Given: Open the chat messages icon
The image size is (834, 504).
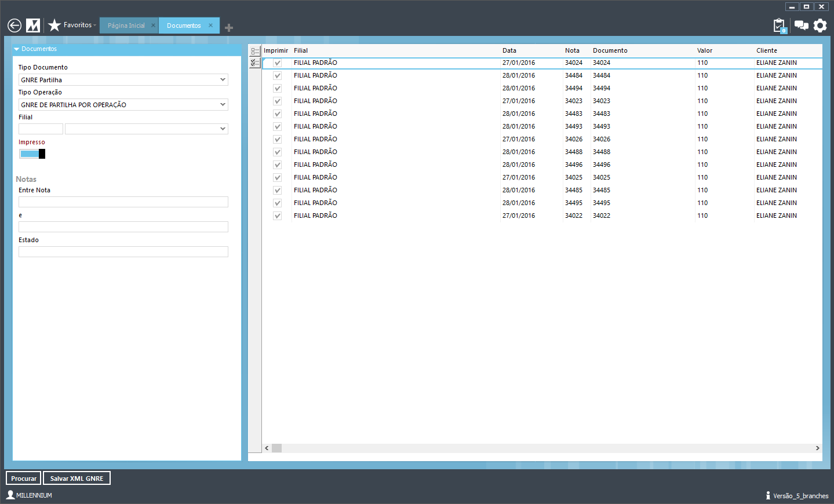Looking at the screenshot, I should click(x=801, y=25).
